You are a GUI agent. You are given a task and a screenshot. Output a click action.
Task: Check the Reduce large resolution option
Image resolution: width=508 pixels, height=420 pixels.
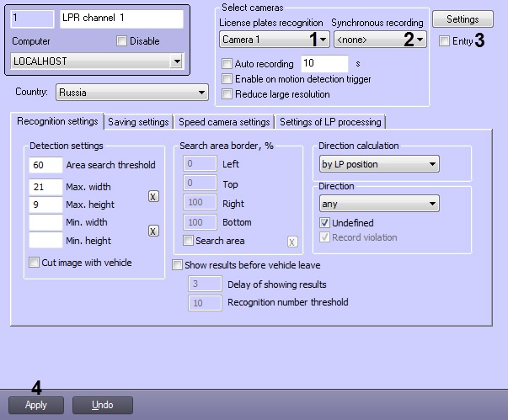(227, 94)
